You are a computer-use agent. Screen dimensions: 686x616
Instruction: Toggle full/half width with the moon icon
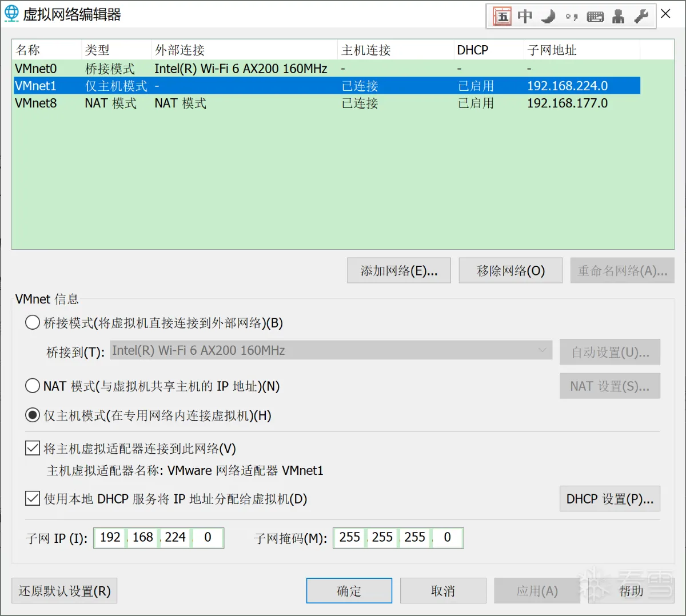(x=548, y=16)
